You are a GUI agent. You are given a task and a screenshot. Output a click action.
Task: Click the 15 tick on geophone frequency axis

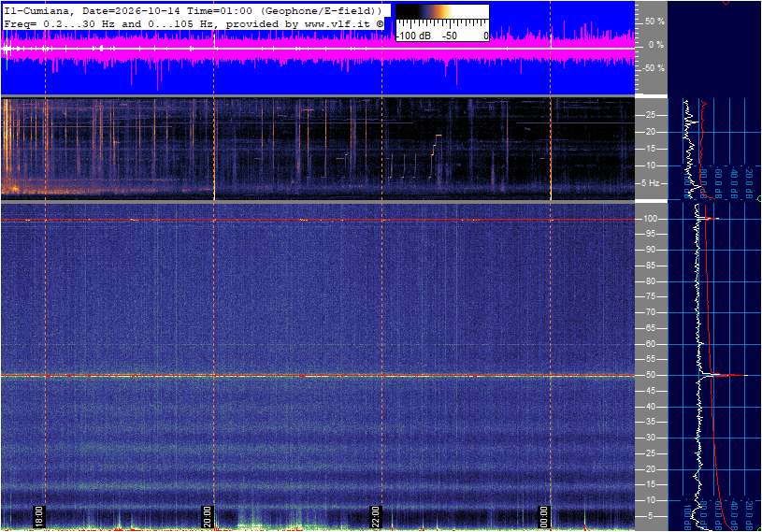[x=650, y=149]
